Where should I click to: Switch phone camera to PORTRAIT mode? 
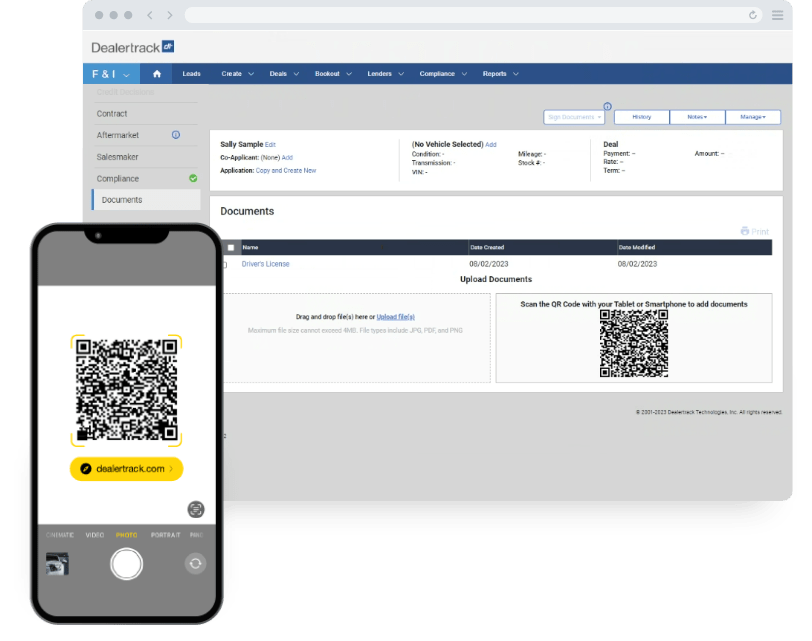click(166, 535)
